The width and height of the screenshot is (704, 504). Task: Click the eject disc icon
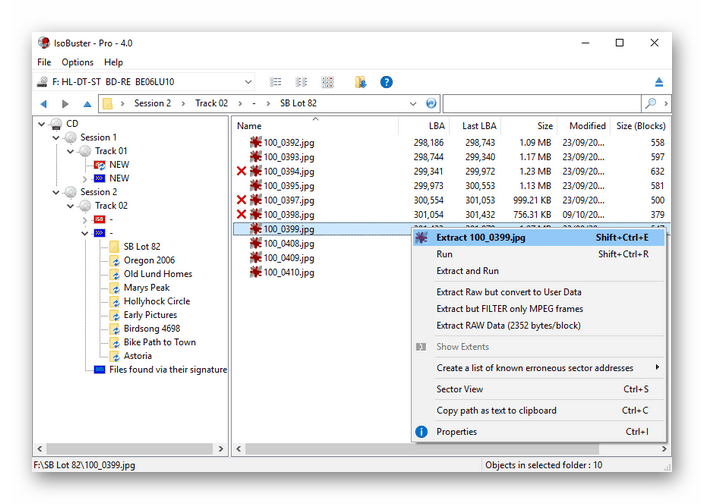(x=659, y=82)
